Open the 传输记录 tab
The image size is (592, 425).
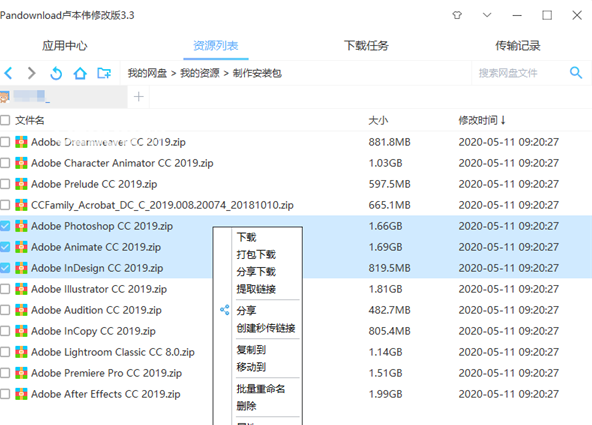[x=518, y=46]
